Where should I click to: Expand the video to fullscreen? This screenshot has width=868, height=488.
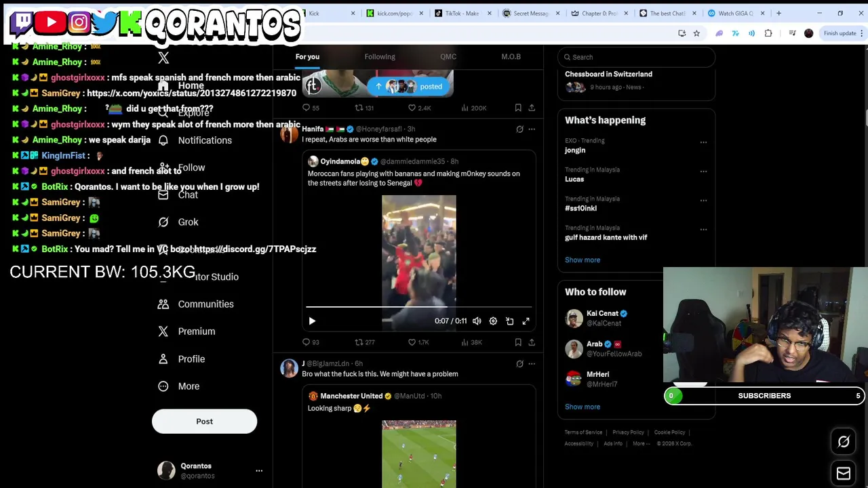526,321
